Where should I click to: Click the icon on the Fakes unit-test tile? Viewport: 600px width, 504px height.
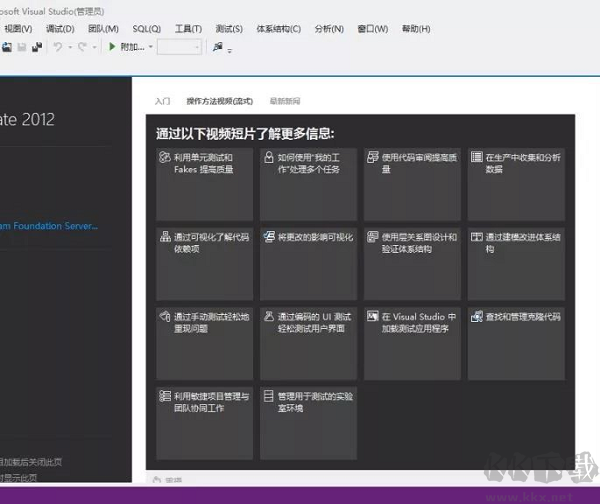(x=164, y=158)
